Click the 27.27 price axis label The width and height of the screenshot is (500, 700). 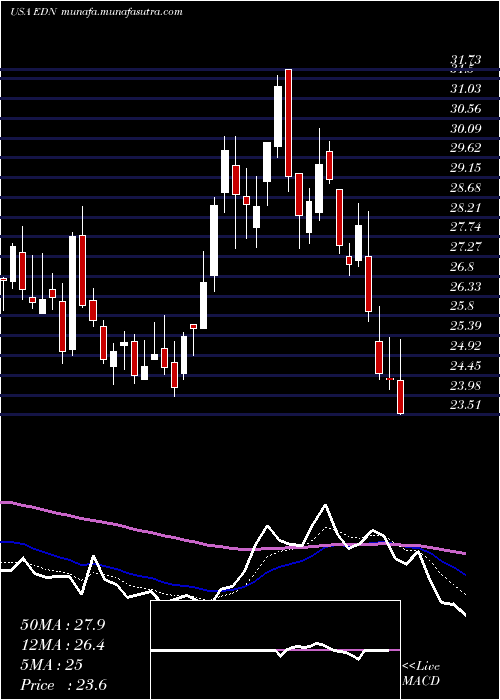(466, 246)
